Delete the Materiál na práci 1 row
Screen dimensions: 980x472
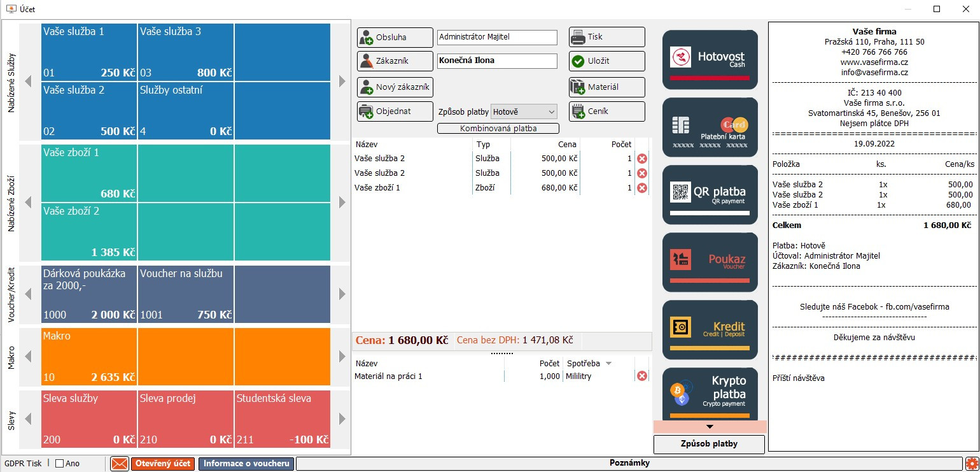[642, 376]
